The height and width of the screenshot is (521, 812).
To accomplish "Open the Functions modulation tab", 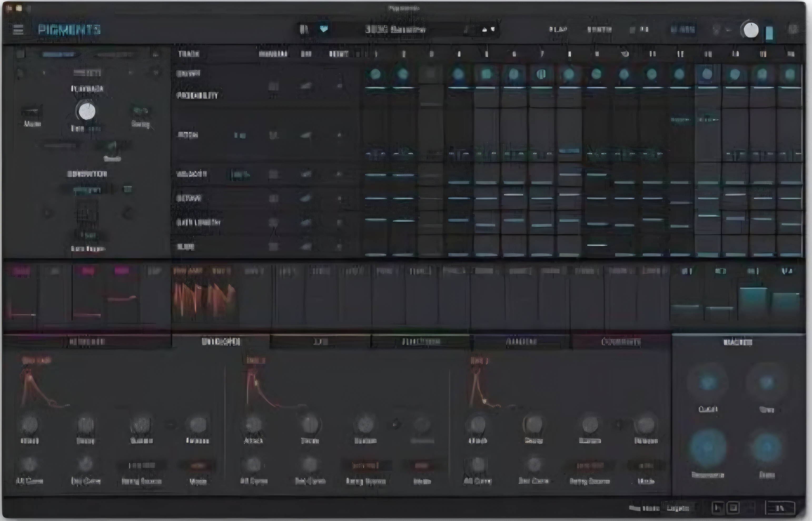I will (421, 341).
